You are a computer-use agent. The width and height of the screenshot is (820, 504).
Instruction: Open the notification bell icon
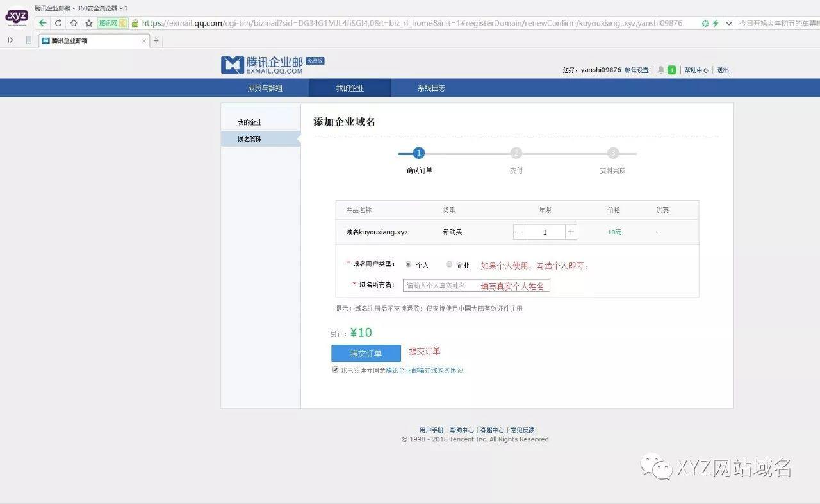tap(659, 70)
